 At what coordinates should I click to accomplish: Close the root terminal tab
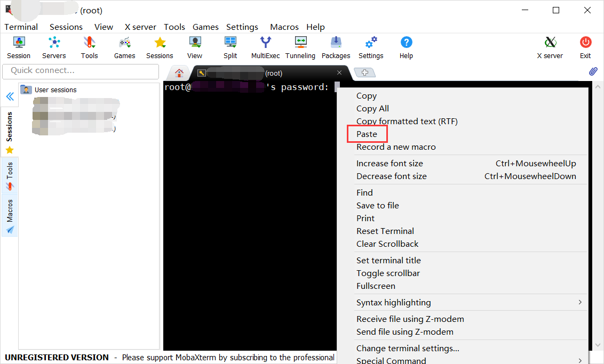tap(339, 72)
